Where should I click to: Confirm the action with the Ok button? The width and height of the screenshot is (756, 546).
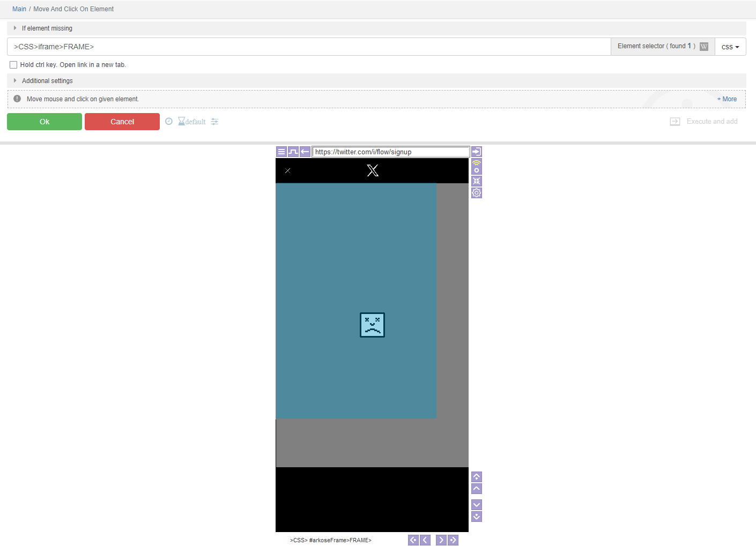tap(45, 122)
